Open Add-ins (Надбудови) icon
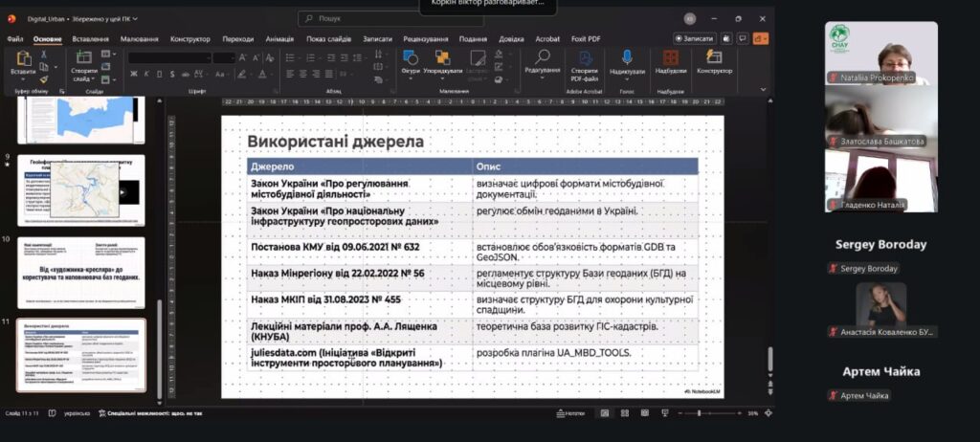This screenshot has width=980, height=442. coord(671,61)
